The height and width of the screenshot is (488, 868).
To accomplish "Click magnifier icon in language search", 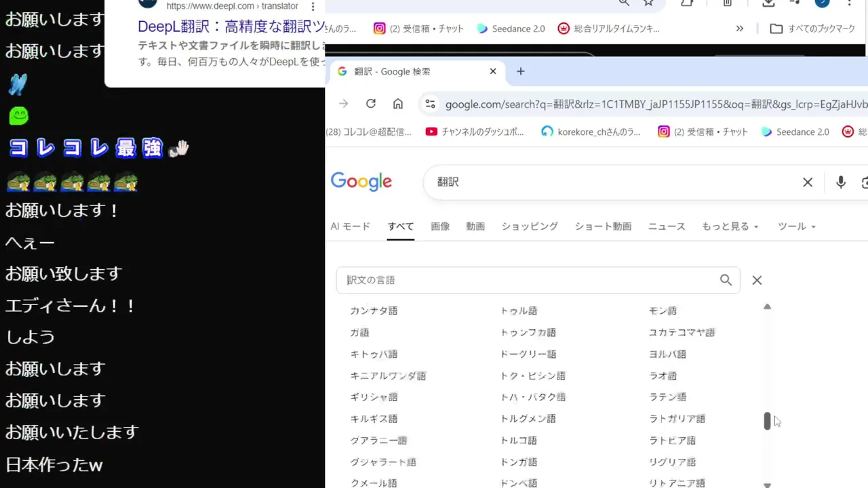I will coord(726,280).
